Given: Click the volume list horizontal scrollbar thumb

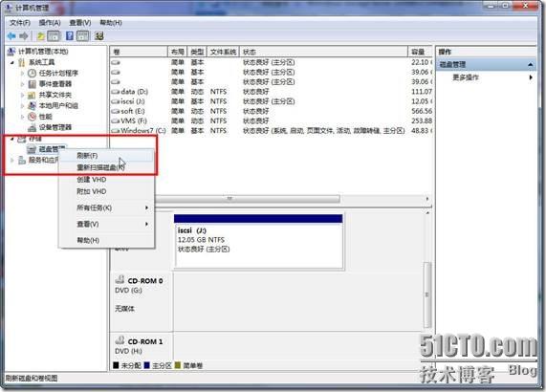Looking at the screenshot, I should click(x=248, y=199).
